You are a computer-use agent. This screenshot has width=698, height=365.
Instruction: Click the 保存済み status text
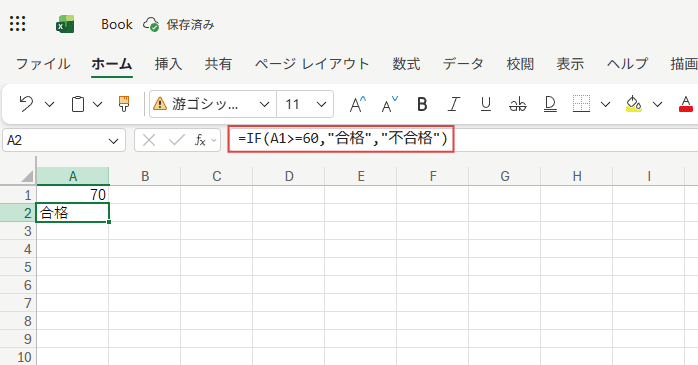(x=191, y=25)
